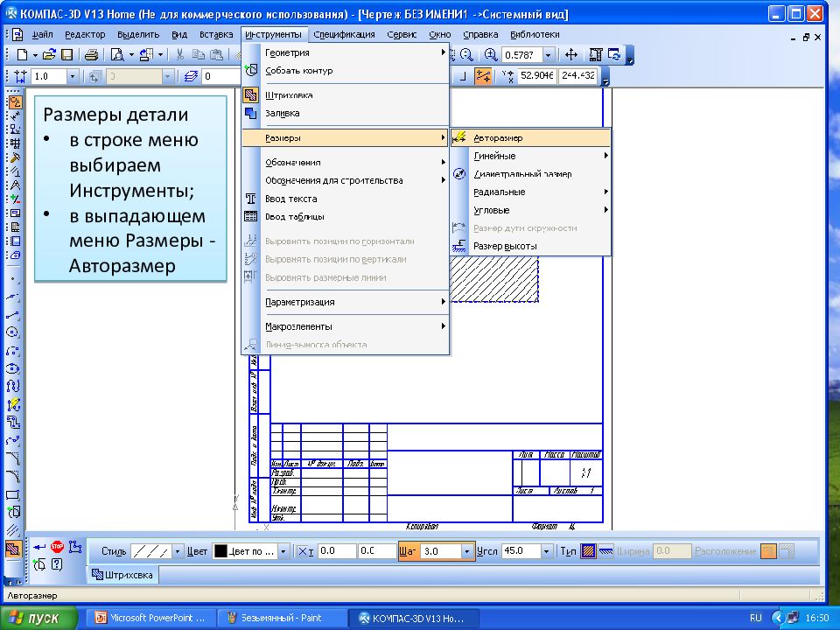Switch to Microsoft PowerPoint in the taskbar

150,619
